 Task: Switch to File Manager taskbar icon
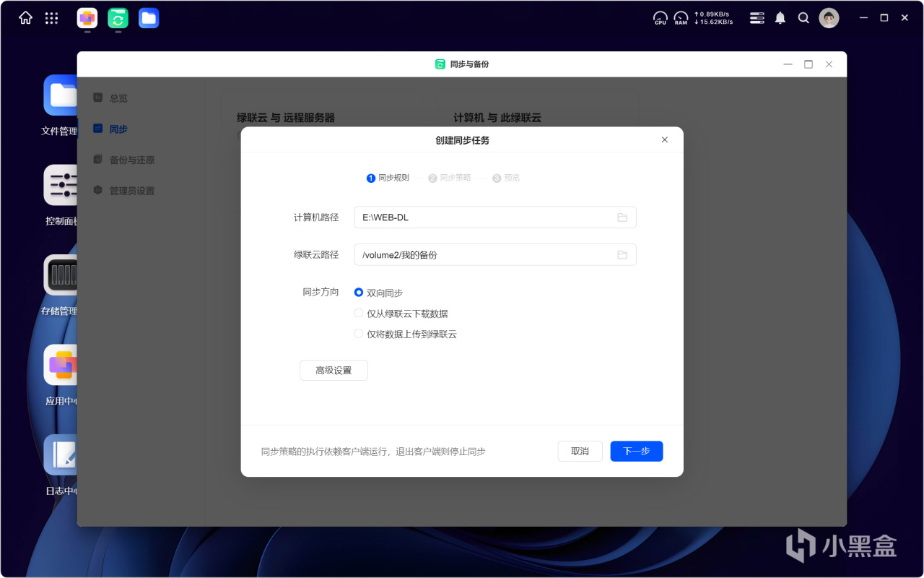tap(149, 18)
